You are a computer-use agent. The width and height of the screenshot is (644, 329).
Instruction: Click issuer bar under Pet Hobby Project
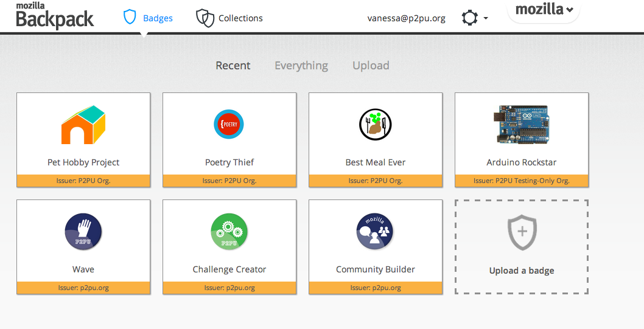coord(83,181)
